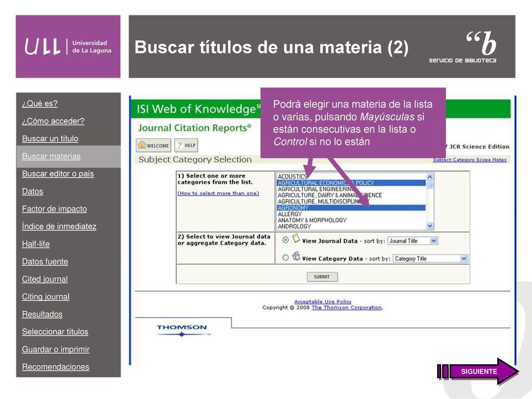Click the Journal Citation Reports title
The width and height of the screenshot is (532, 399).
[x=194, y=128]
